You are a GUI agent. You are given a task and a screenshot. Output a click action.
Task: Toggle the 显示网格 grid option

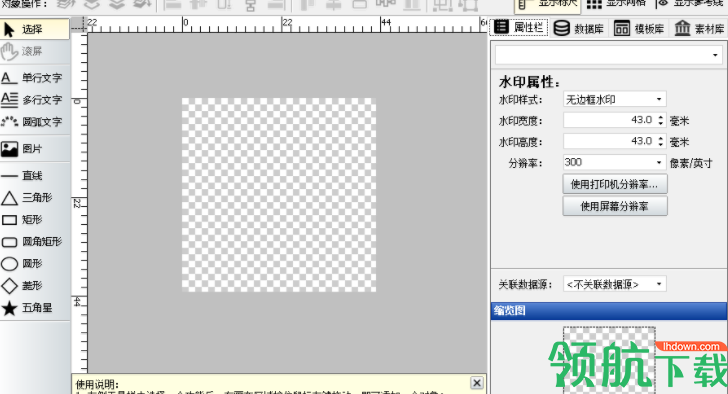pos(616,4)
